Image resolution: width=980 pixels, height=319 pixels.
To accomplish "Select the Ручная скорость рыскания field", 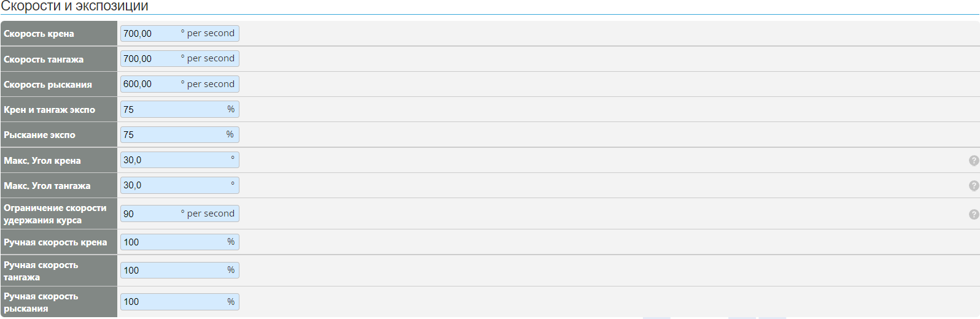I will click(x=172, y=302).
